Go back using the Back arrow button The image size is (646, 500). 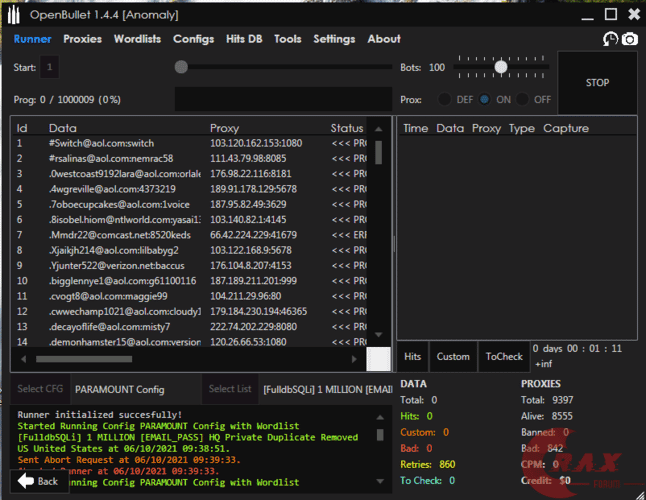pyautogui.click(x=39, y=481)
